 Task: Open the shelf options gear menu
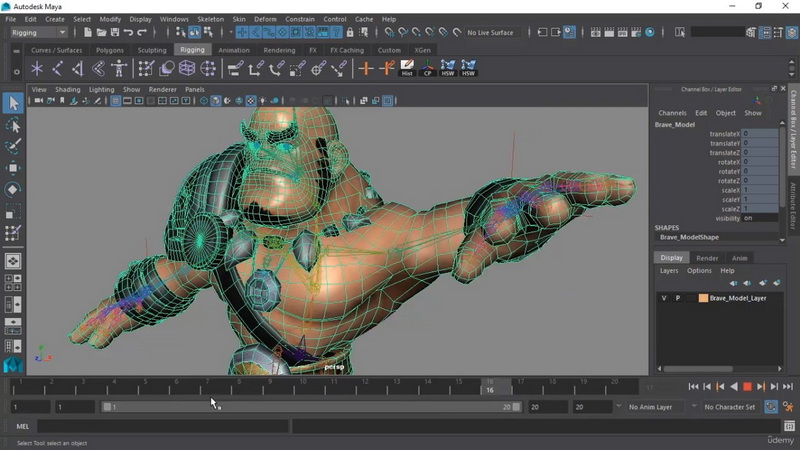click(16, 72)
